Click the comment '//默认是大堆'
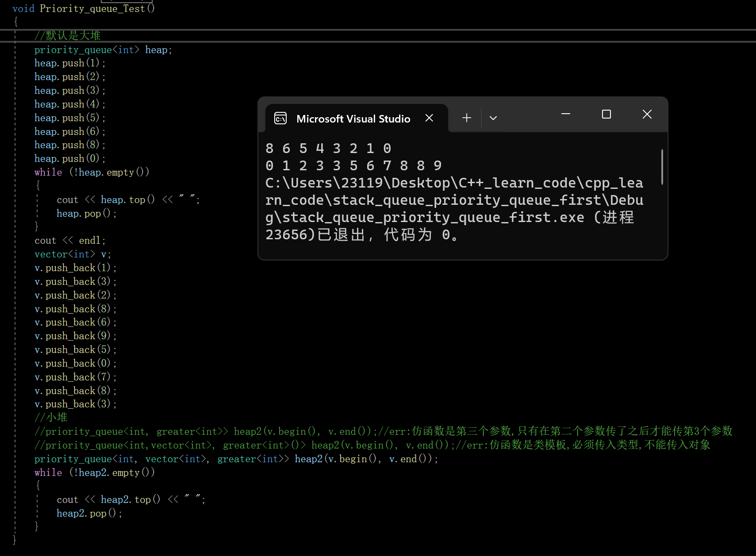The width and height of the screenshot is (756, 556). pos(68,35)
